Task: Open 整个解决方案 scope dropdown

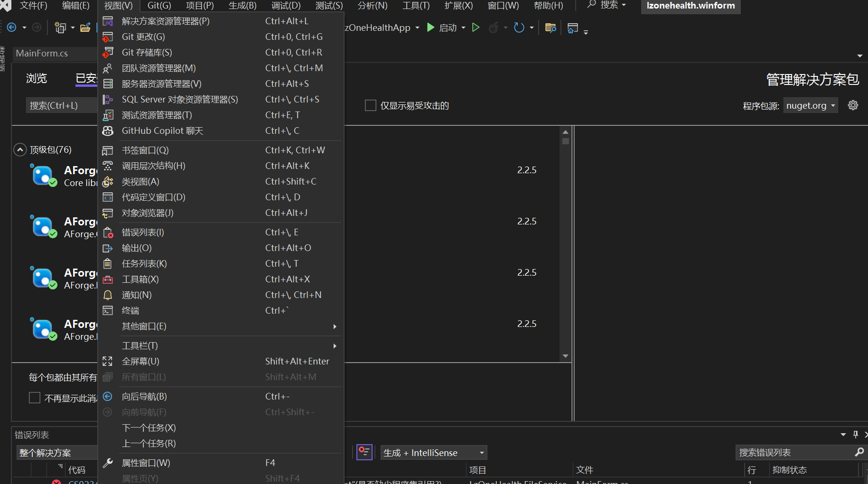Action: [57, 453]
